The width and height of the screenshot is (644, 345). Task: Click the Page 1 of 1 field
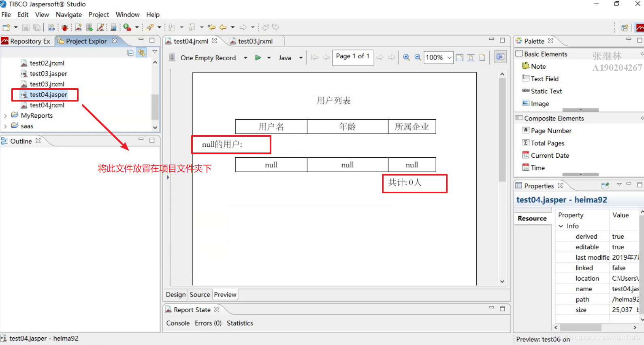pyautogui.click(x=353, y=57)
